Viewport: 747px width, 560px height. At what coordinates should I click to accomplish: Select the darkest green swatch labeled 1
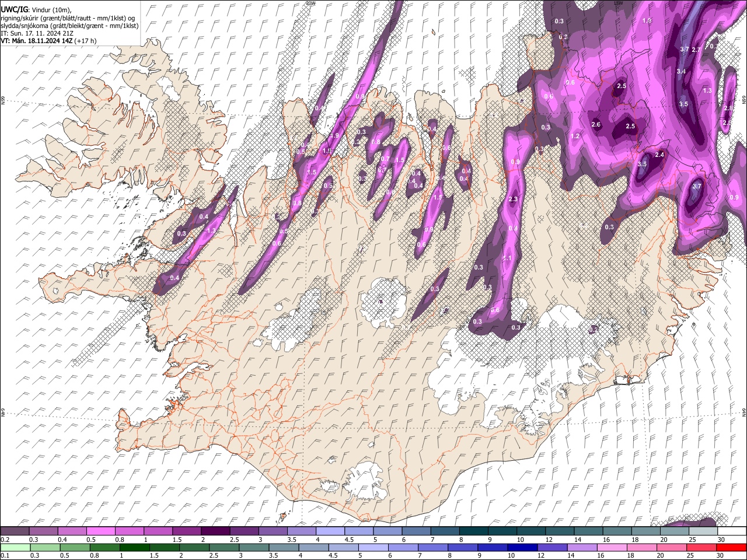(x=135, y=547)
